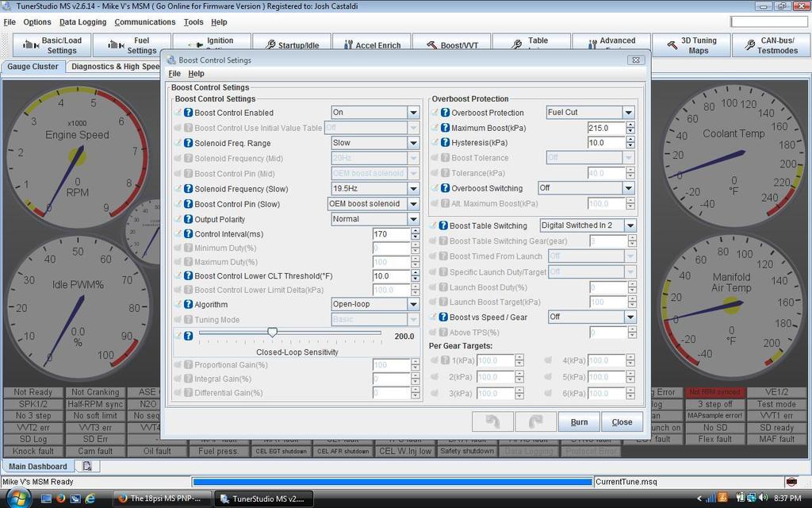Image resolution: width=812 pixels, height=508 pixels.
Task: Click help icon for Boost Control Enabled
Action: pyautogui.click(x=189, y=113)
